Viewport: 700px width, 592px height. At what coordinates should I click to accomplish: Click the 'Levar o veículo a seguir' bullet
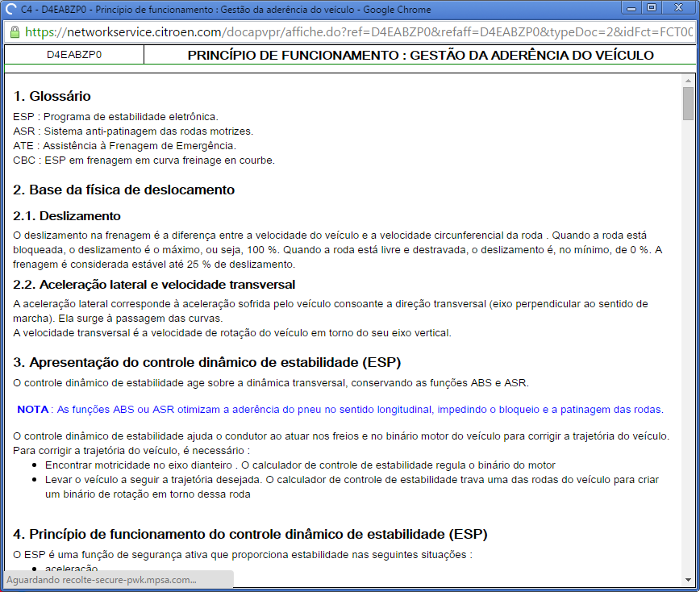coord(352,486)
